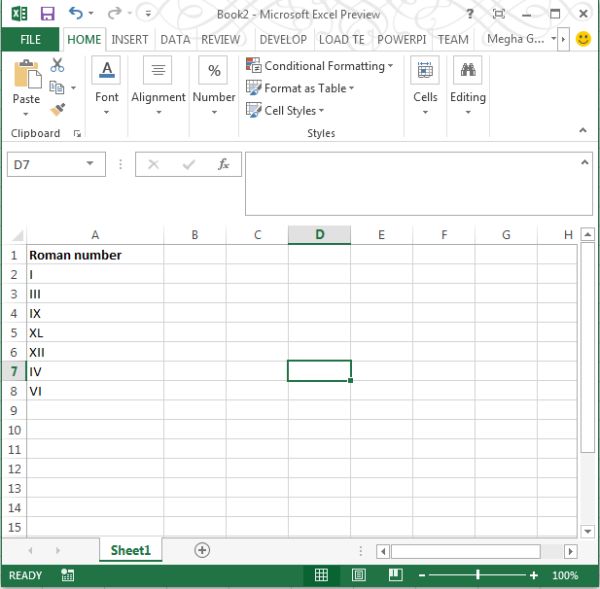The width and height of the screenshot is (600, 589).
Task: Click the 100% zoom level
Action: click(565, 575)
